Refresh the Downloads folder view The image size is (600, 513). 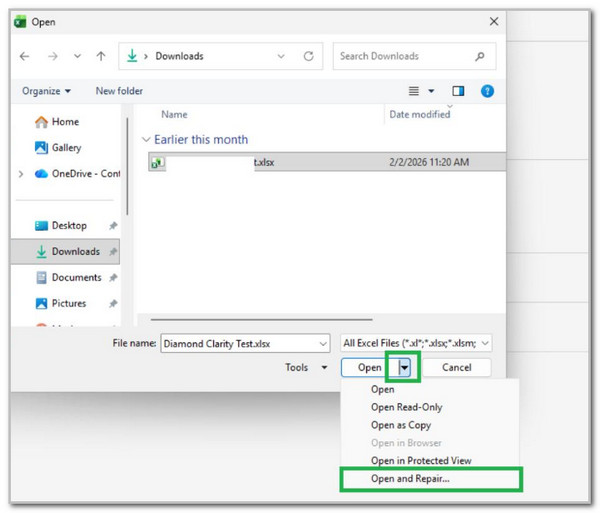point(308,56)
